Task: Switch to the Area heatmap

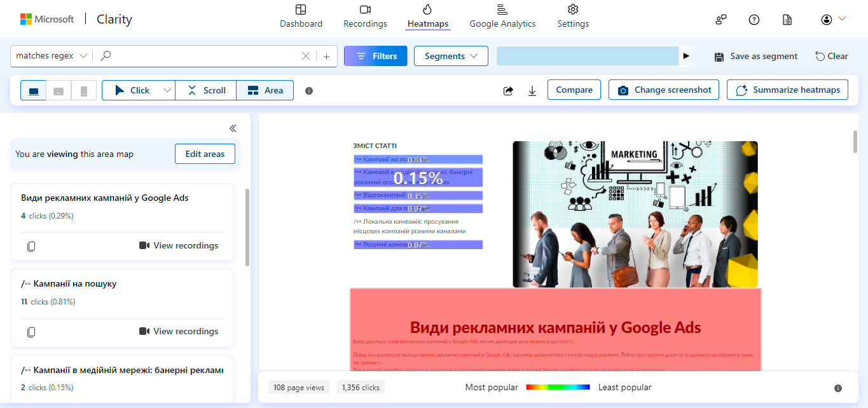Action: (x=265, y=90)
